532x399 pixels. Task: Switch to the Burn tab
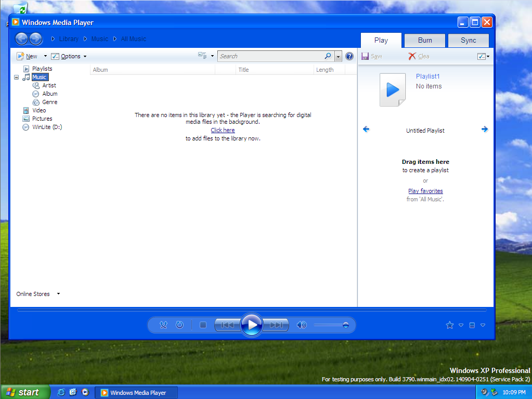click(425, 41)
